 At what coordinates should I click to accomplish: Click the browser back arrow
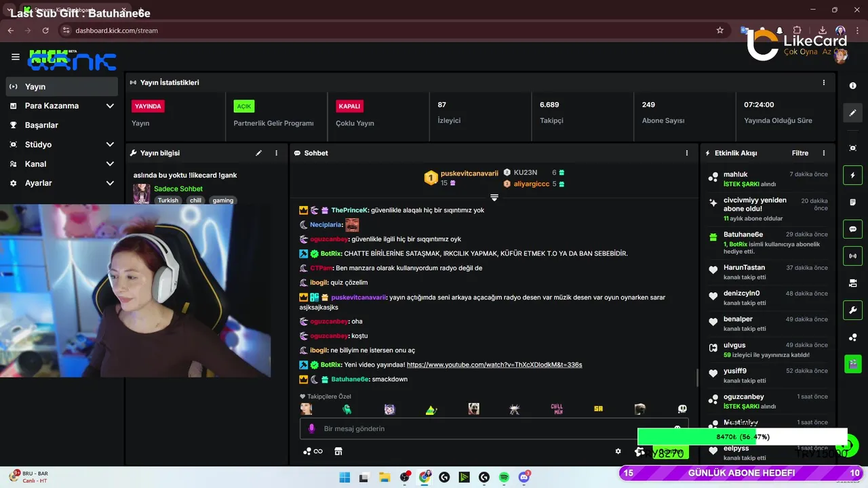click(x=11, y=30)
